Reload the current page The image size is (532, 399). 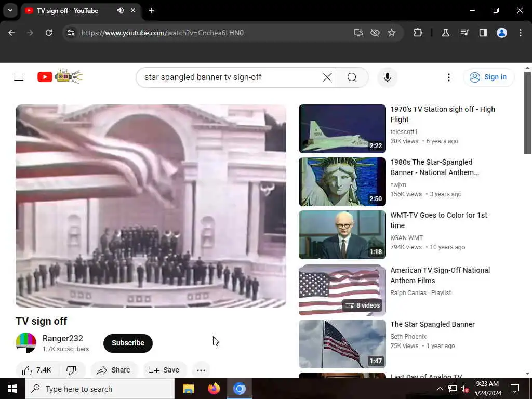point(49,33)
